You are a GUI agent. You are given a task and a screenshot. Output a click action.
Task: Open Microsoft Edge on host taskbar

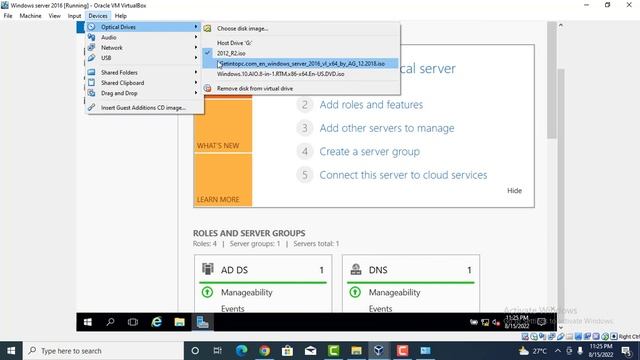point(242,351)
